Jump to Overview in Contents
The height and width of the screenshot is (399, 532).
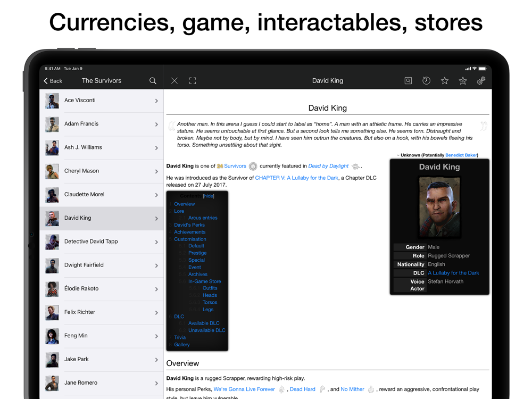(x=184, y=204)
